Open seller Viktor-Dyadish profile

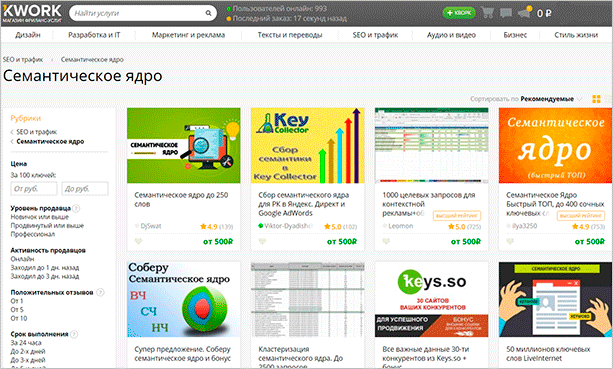tap(289, 226)
